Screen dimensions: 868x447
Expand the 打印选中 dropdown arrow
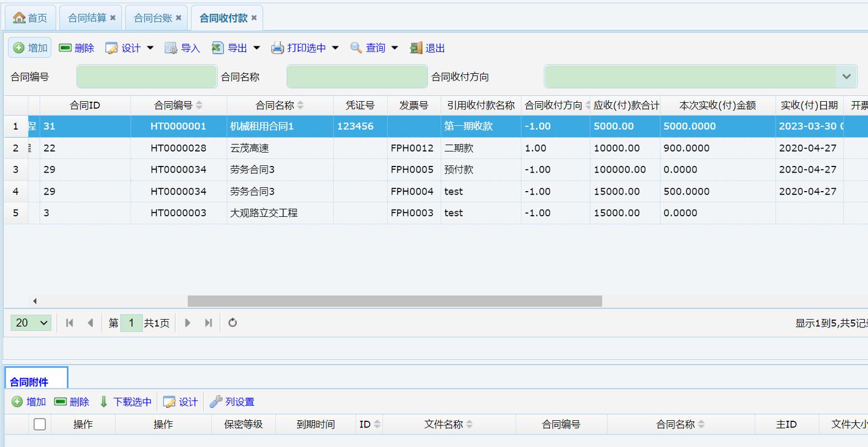click(335, 48)
